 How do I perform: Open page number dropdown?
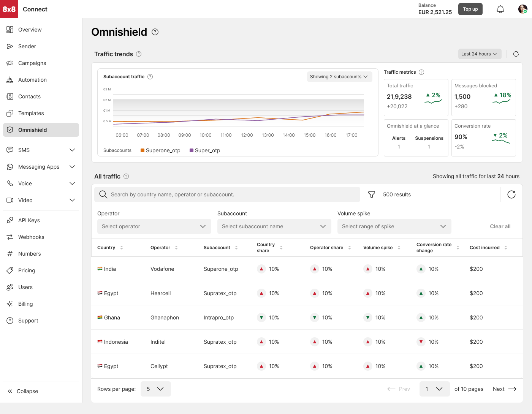tap(435, 389)
